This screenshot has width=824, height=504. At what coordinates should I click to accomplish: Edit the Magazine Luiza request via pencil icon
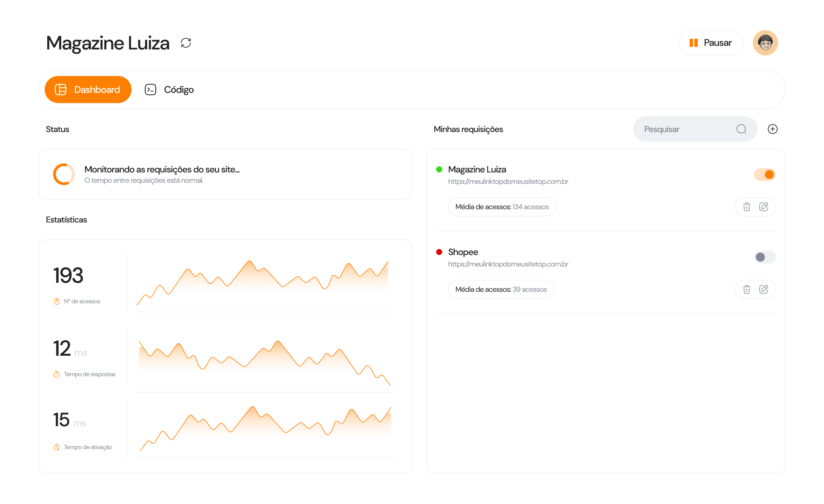[763, 207]
